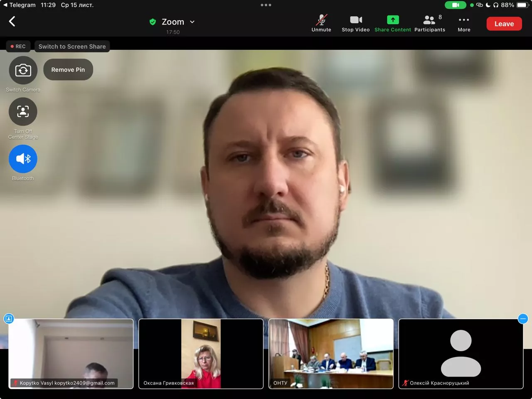Select Kopytko Vasyl video thumbnail
532x399 pixels.
[x=71, y=353]
